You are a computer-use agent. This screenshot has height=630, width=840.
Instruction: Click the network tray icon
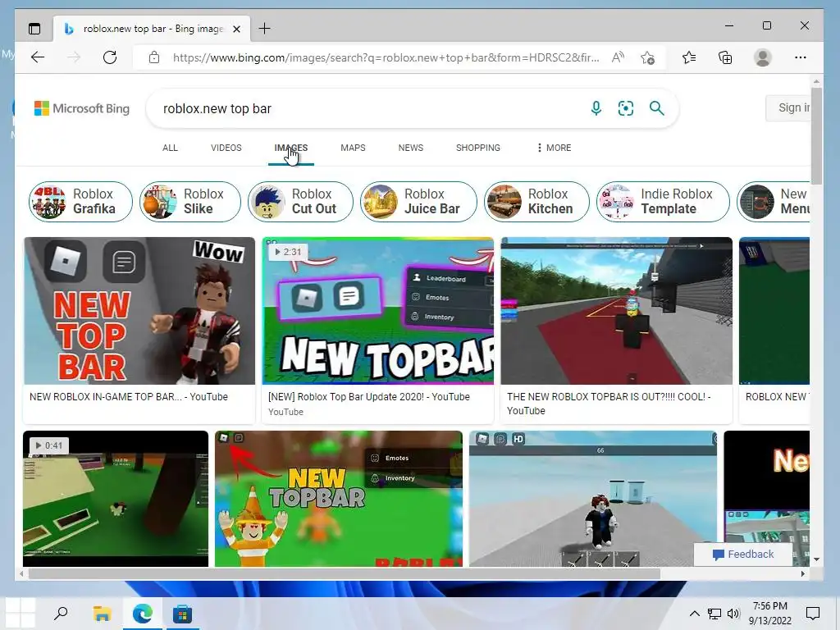[714, 614]
